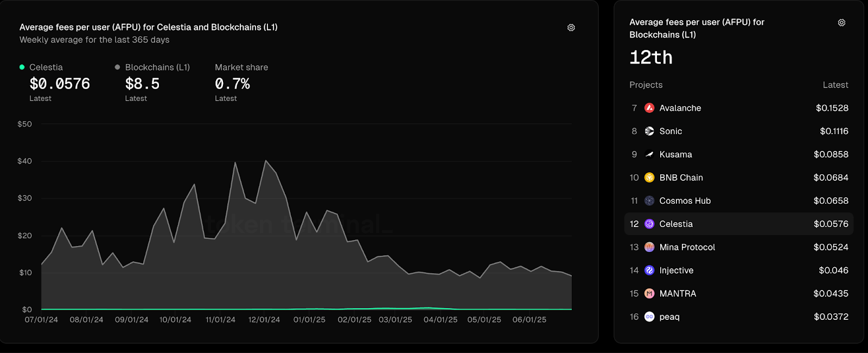Screen dimensions: 868x353
Task: Open the Avalanche project name
Action: [680, 108]
